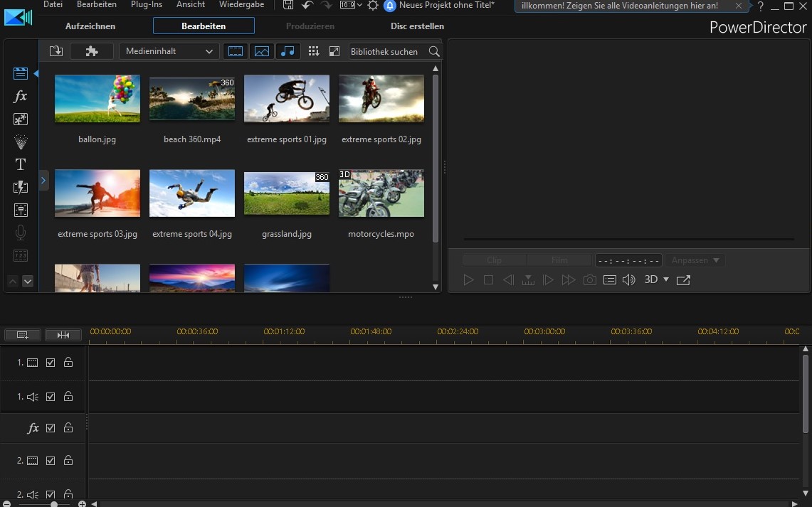Click the import media icon
Screen dimensions: 812x507
pyautogui.click(x=56, y=51)
